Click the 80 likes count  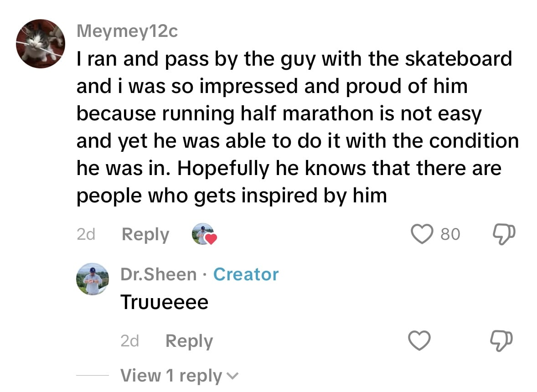coord(450,234)
